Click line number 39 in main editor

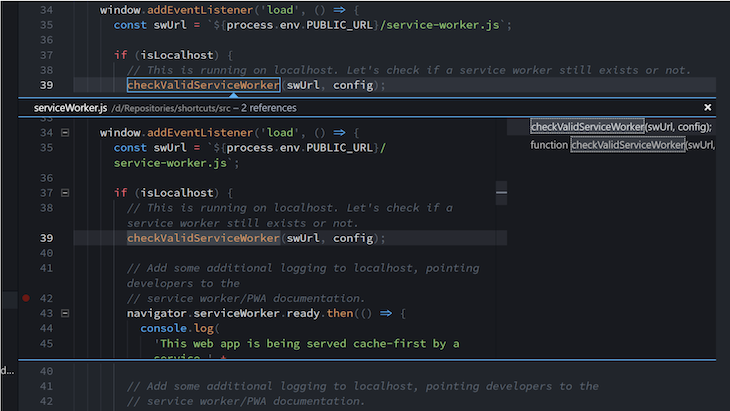click(47, 85)
